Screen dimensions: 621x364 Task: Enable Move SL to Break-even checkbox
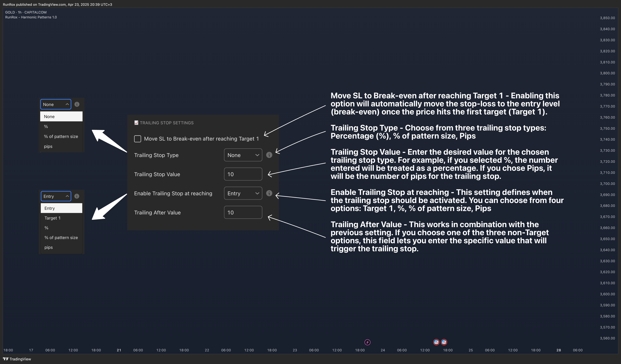click(x=137, y=139)
